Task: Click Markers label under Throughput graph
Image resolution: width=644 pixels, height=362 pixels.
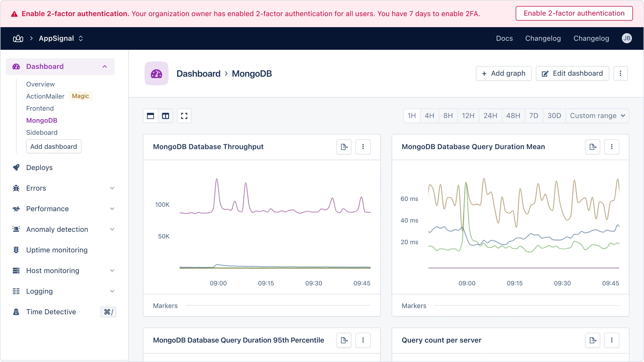Action: pyautogui.click(x=165, y=306)
